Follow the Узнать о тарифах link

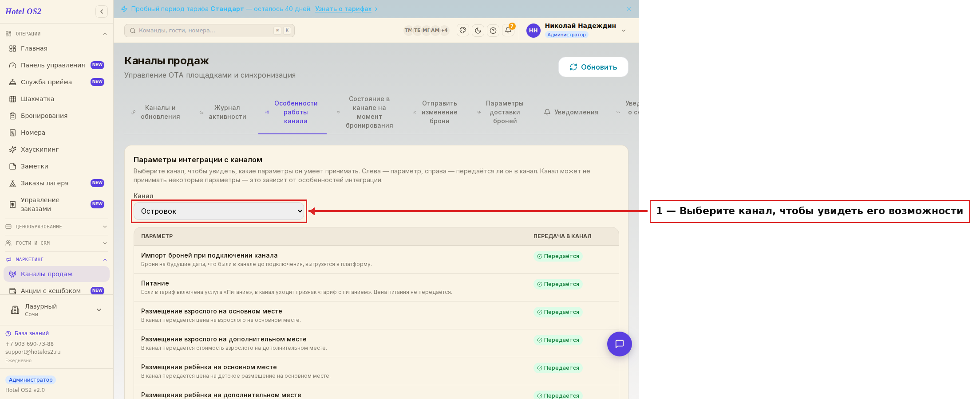(344, 9)
